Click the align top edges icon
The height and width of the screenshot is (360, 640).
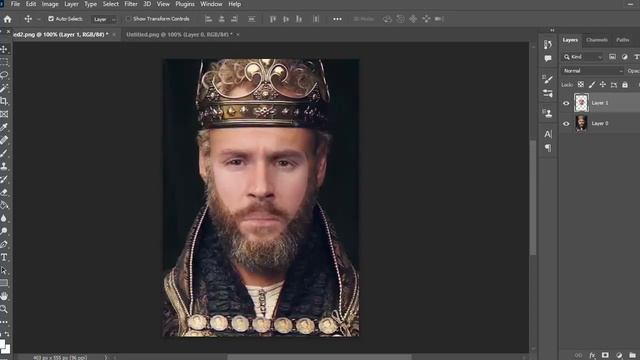(273, 19)
